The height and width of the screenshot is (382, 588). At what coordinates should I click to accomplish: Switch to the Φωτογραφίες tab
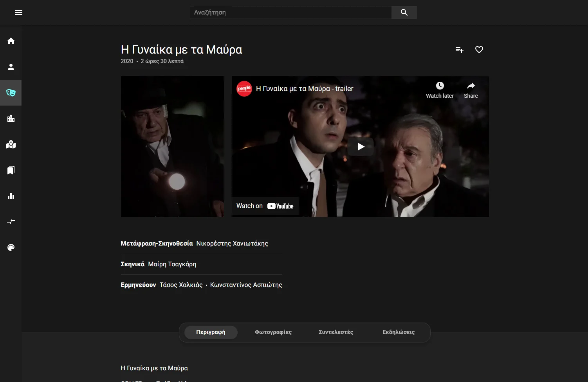(273, 332)
